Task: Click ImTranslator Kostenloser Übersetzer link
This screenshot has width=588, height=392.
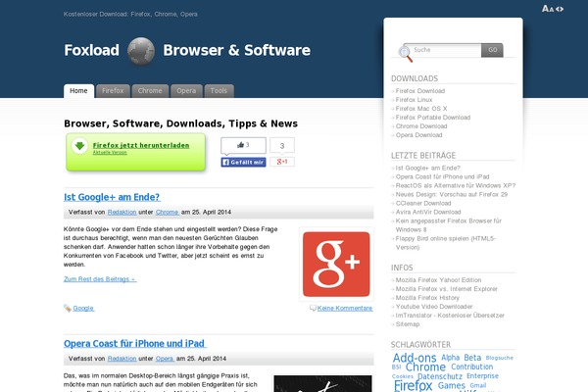Action: tap(450, 316)
